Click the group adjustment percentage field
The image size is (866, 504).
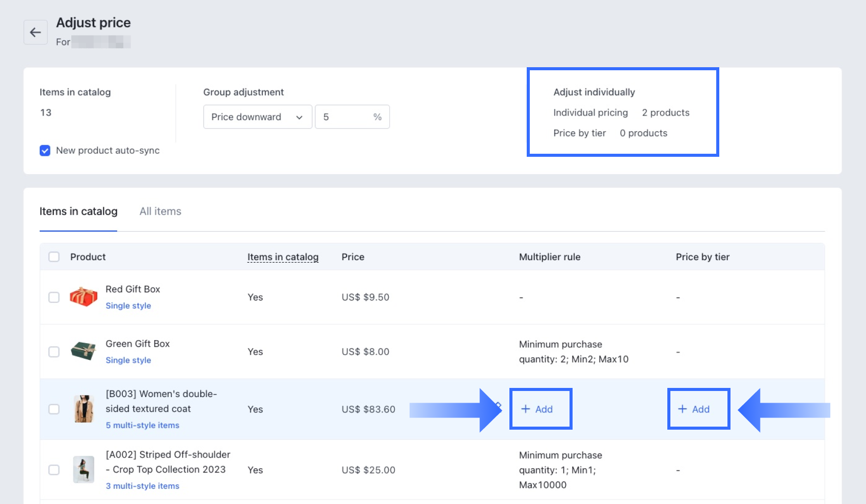coord(345,117)
